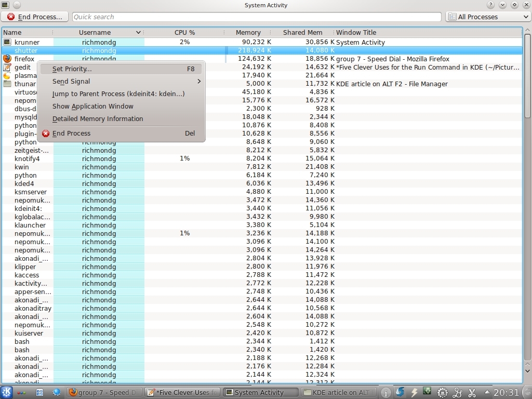Click the thunar folder process icon
The height and width of the screenshot is (399, 532).
(x=7, y=84)
